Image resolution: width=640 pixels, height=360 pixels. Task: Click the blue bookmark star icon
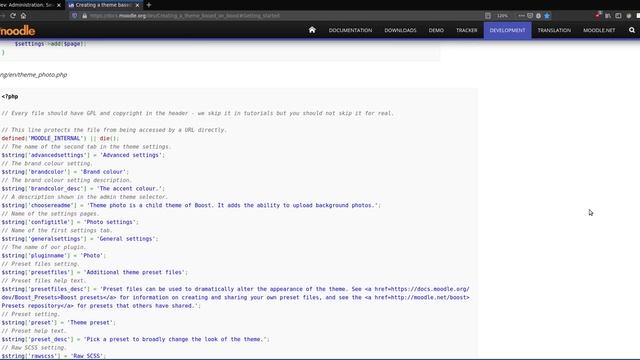click(x=547, y=16)
